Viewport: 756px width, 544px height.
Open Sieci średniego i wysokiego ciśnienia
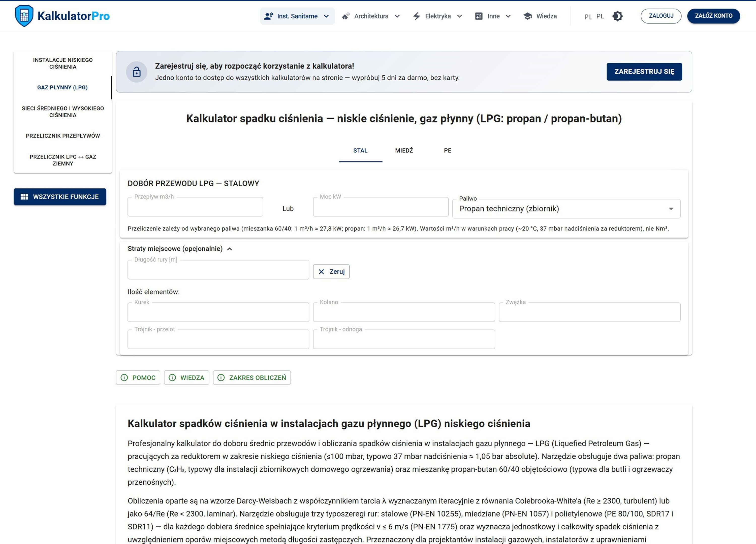63,112
